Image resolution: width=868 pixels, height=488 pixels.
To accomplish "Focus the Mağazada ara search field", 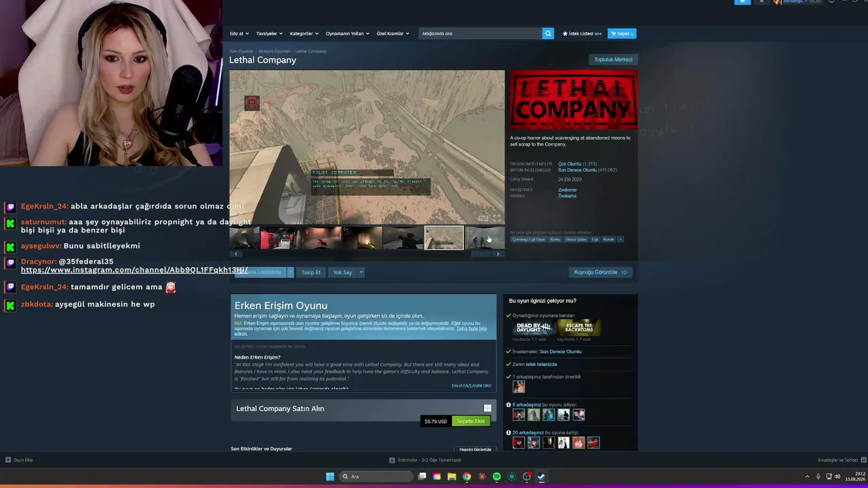I will (x=481, y=33).
